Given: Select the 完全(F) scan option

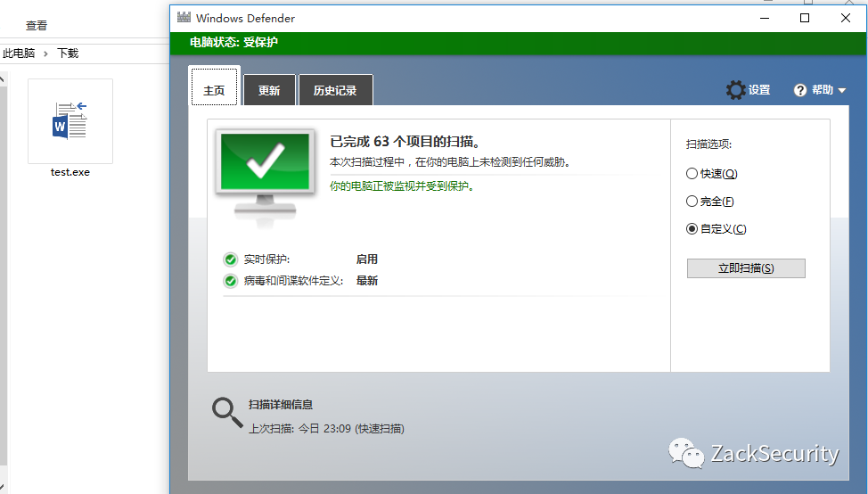Looking at the screenshot, I should point(709,201).
